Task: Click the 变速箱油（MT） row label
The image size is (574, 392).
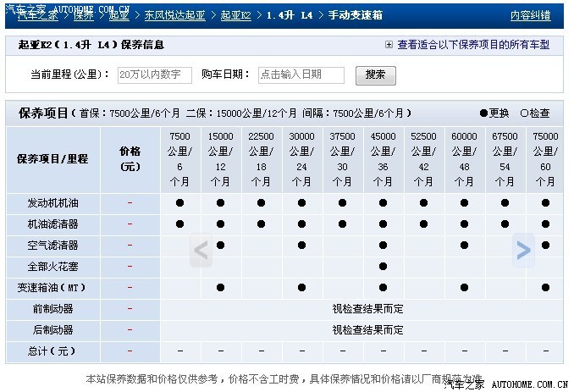Action: pos(52,288)
